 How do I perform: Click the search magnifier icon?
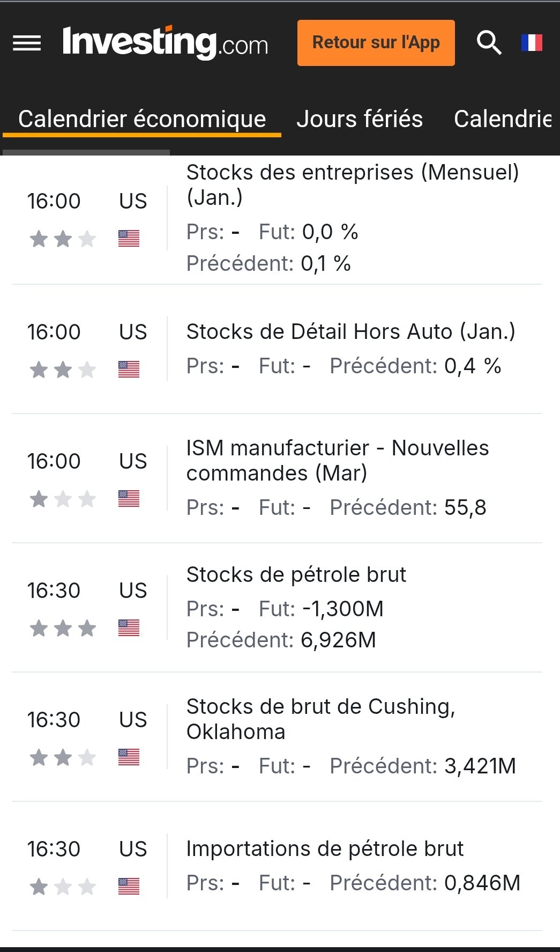tap(489, 43)
